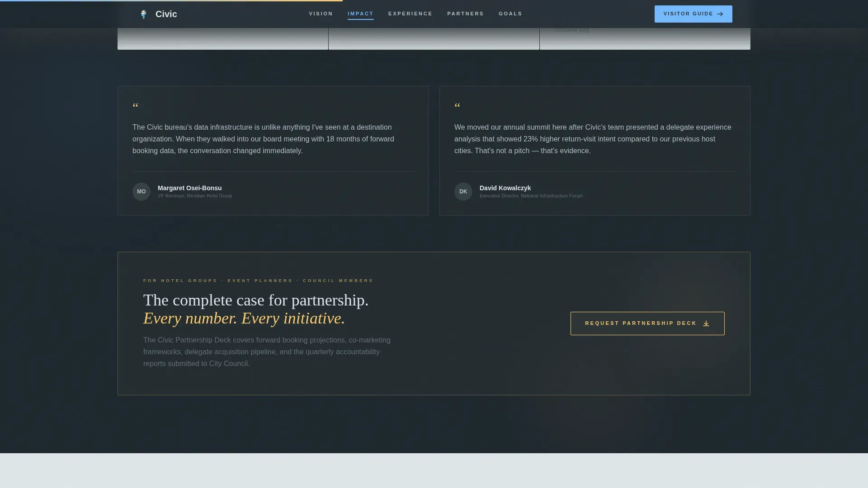
Task: Click the quote mark on David's testimonial
Action: point(457,107)
